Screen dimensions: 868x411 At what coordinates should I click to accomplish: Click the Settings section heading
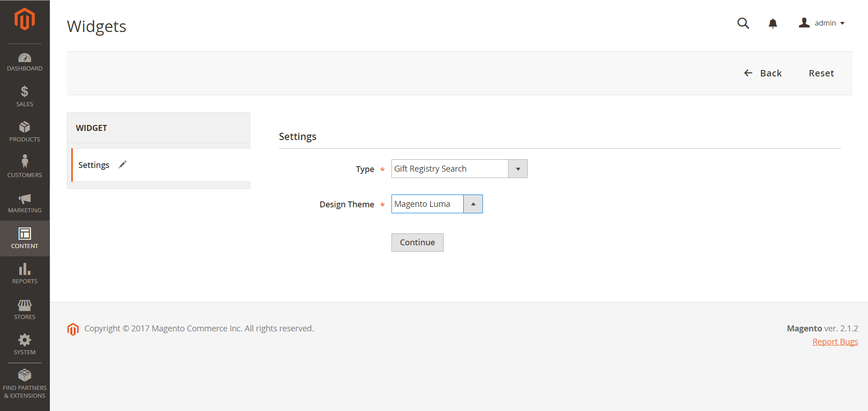click(298, 136)
